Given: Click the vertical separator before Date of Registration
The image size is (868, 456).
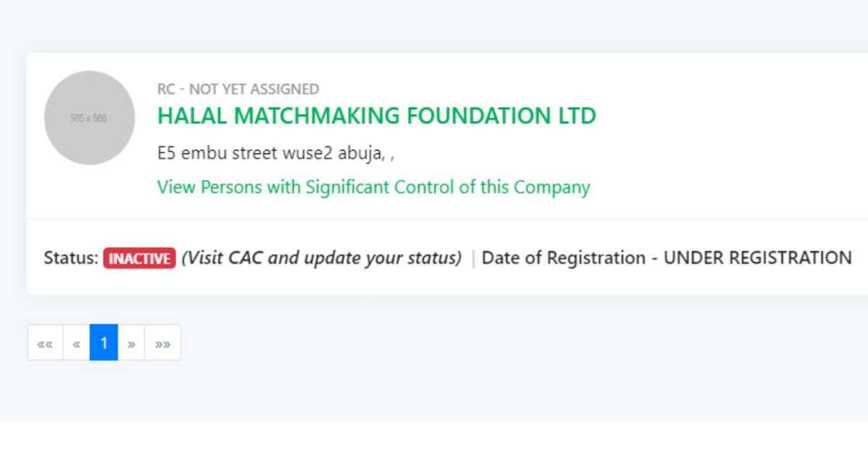Looking at the screenshot, I should click(x=473, y=258).
